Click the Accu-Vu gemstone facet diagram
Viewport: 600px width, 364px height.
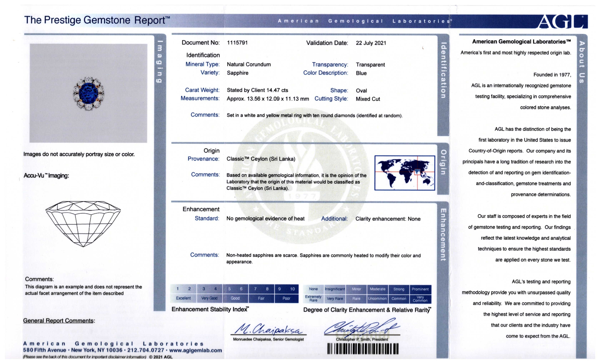(83, 224)
